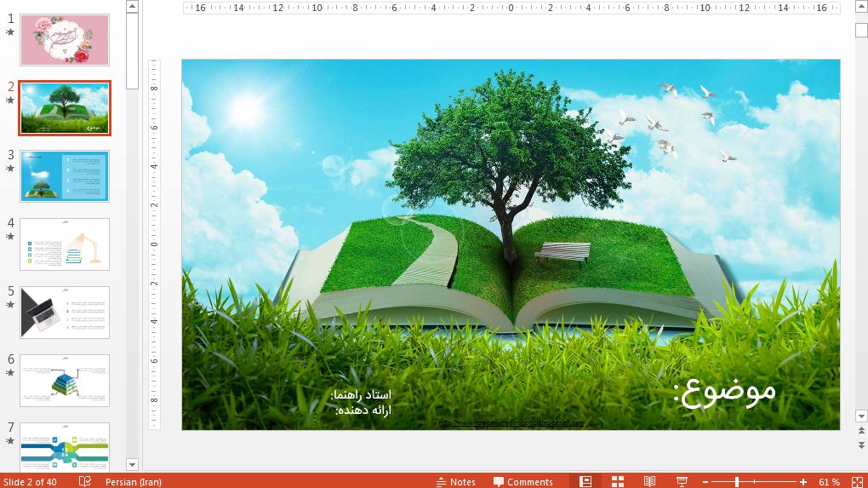Switch to Slide Sorter view icon

(618, 482)
